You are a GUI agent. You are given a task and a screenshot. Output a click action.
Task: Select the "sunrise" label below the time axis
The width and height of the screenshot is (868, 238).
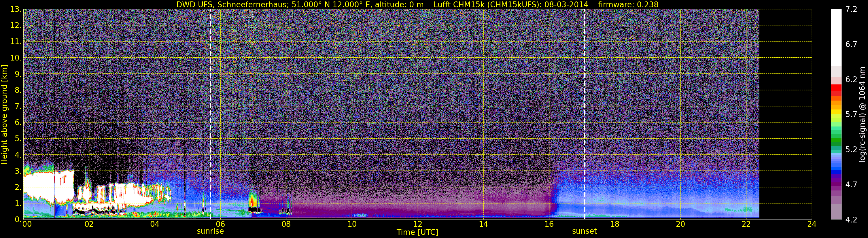[x=210, y=231]
